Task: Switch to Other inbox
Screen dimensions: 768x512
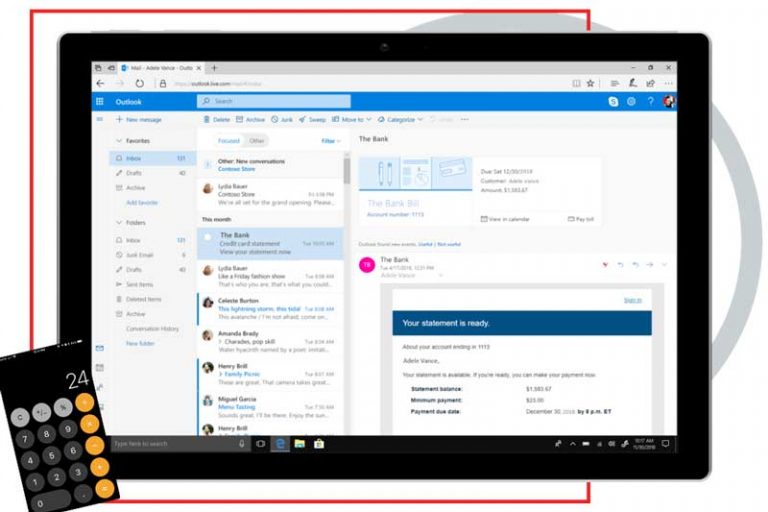Action: pos(257,141)
